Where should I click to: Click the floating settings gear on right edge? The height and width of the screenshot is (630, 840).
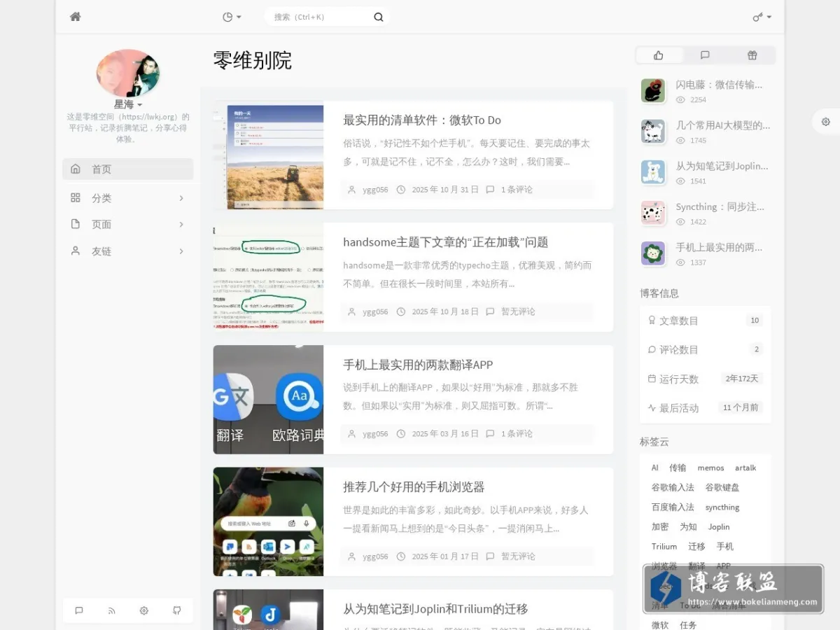tap(826, 122)
